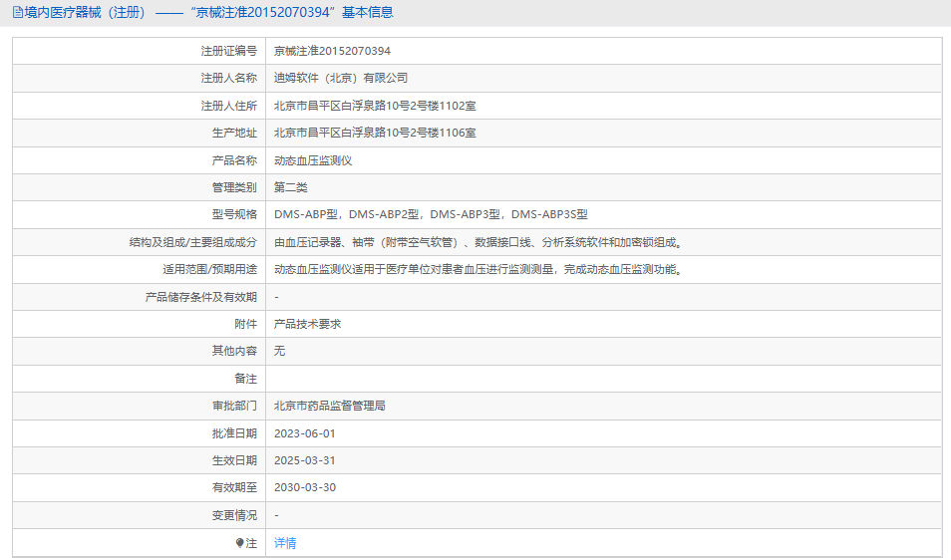Click the label 注册证编号
951x560 pixels.
pyautogui.click(x=229, y=51)
